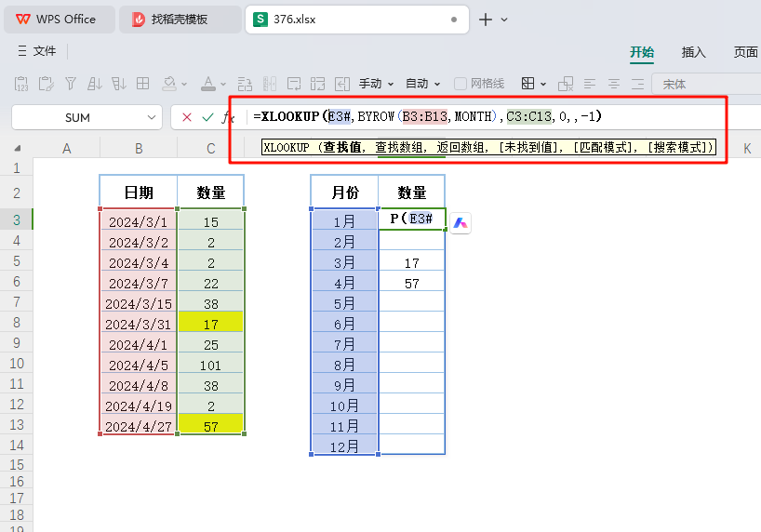
Task: Open the 页面 ribbon tab
Action: (745, 52)
